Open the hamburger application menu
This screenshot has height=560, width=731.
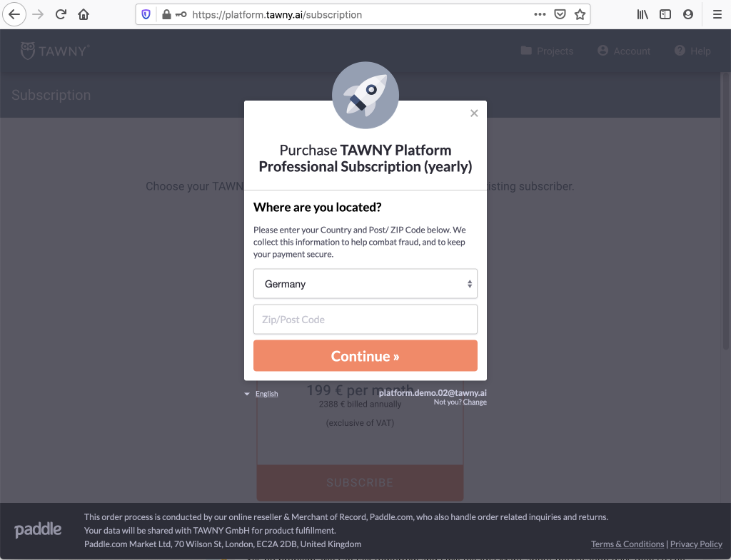[717, 14]
